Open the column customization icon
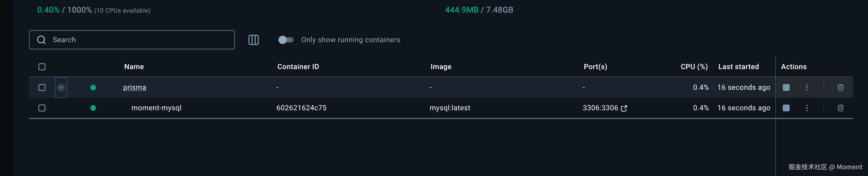The width and height of the screenshot is (868, 176). coord(254,40)
